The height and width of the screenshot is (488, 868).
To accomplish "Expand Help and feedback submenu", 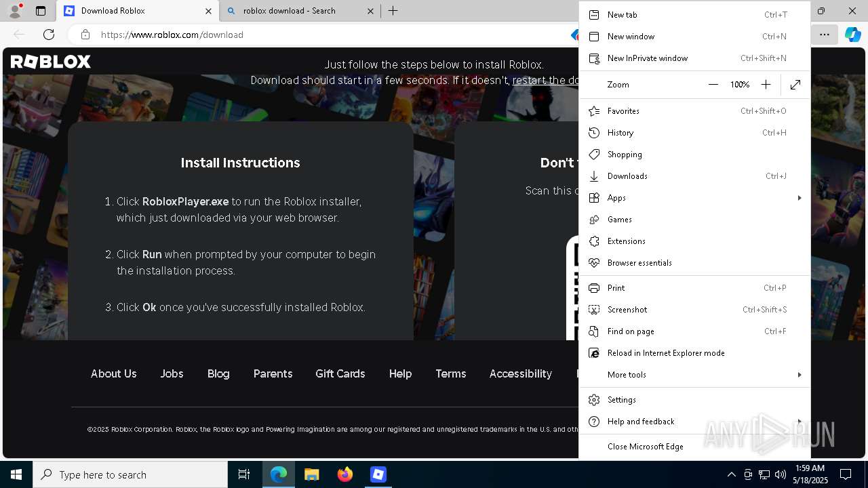I will point(694,422).
